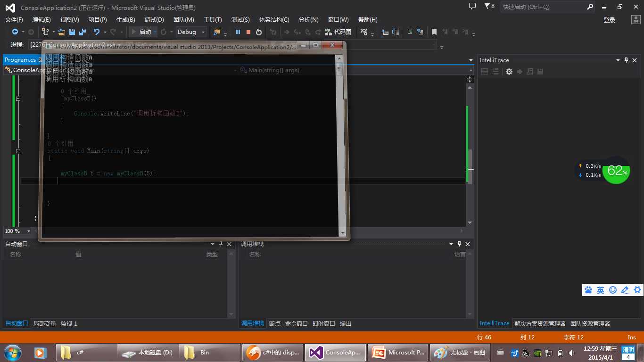
Task: Click the Save icon in toolbar
Action: pyautogui.click(x=72, y=32)
